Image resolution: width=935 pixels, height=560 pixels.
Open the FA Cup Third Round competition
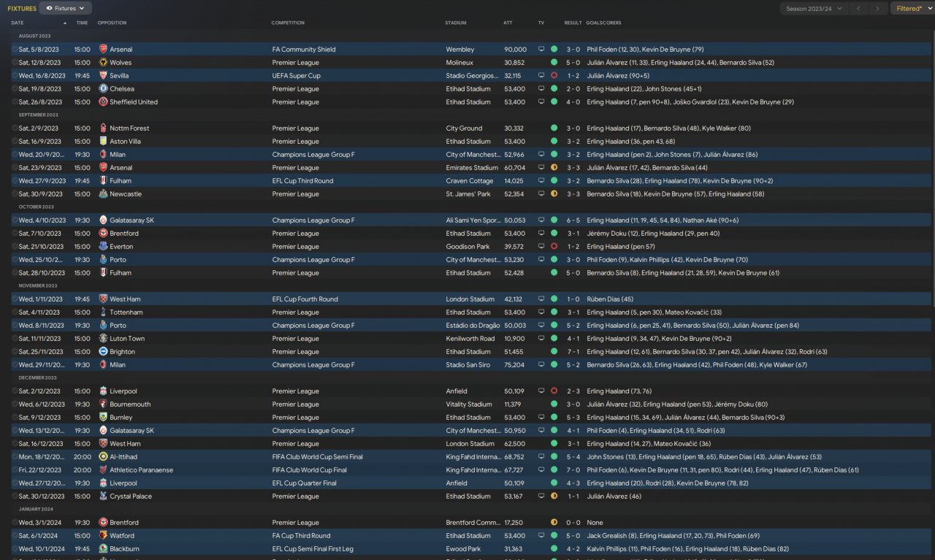tap(301, 536)
